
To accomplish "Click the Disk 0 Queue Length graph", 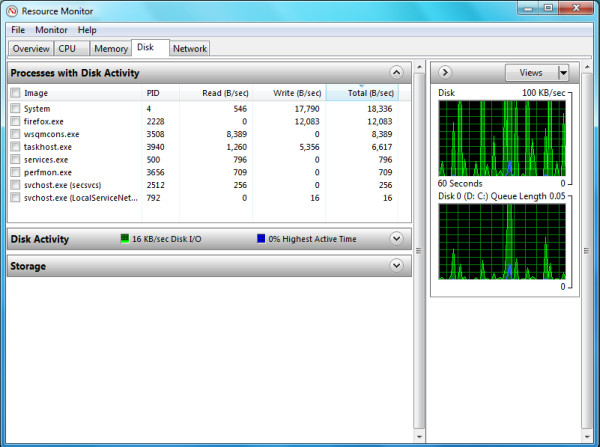I will point(502,241).
